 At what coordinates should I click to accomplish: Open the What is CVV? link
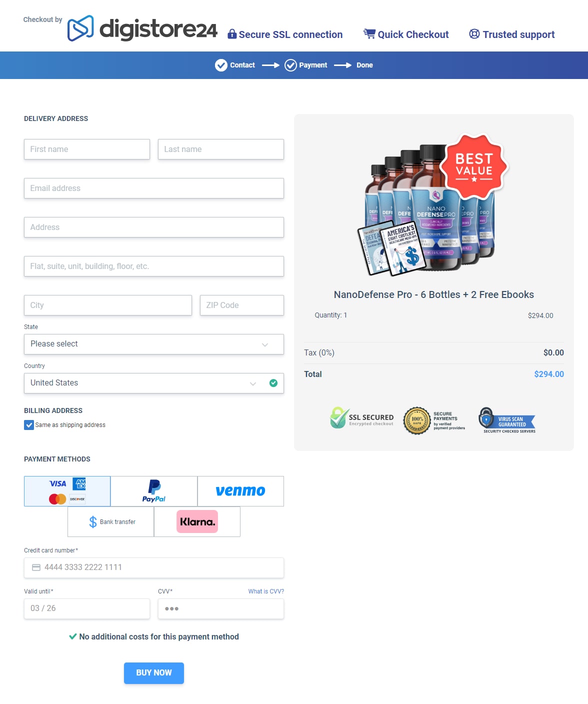(266, 591)
